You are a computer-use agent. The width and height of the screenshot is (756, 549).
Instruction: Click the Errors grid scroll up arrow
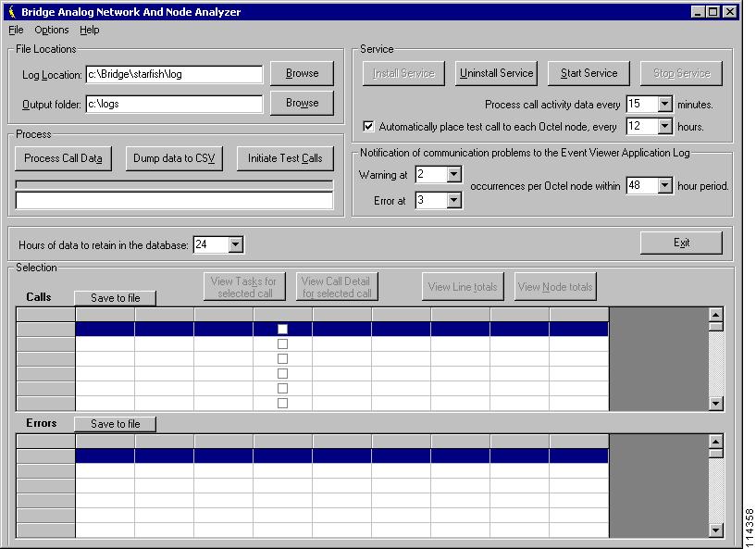click(716, 442)
